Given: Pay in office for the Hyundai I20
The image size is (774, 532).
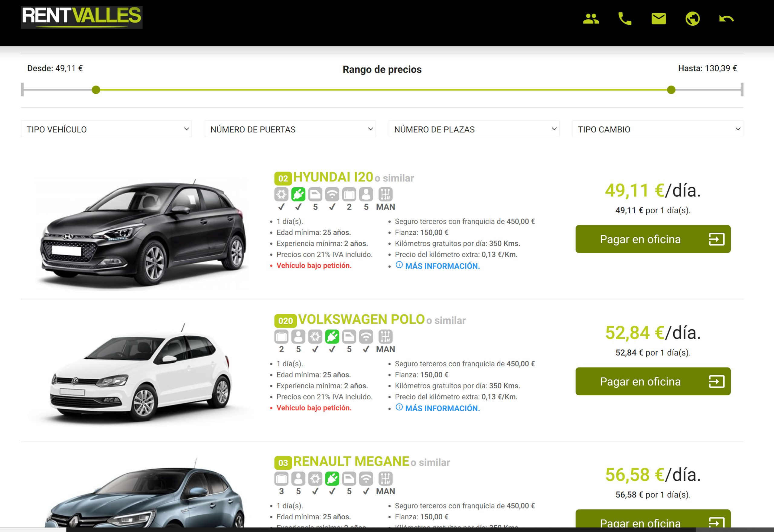Looking at the screenshot, I should 653,239.
